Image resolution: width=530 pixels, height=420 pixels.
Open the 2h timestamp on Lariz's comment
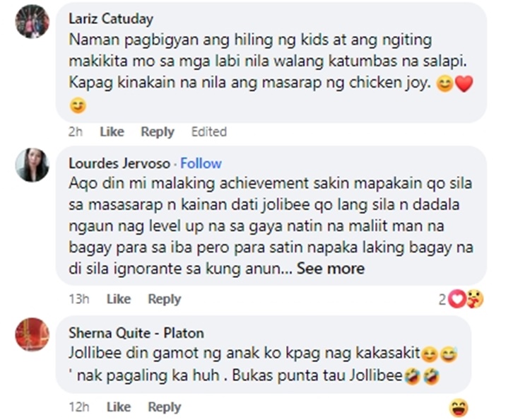click(76, 132)
